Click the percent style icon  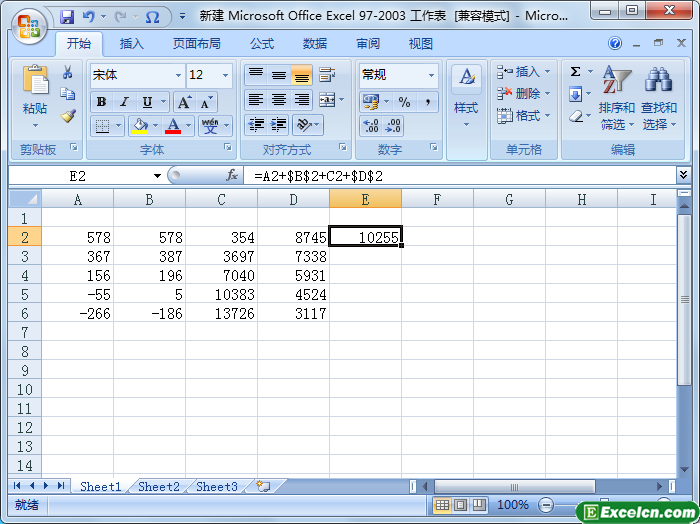[x=404, y=102]
